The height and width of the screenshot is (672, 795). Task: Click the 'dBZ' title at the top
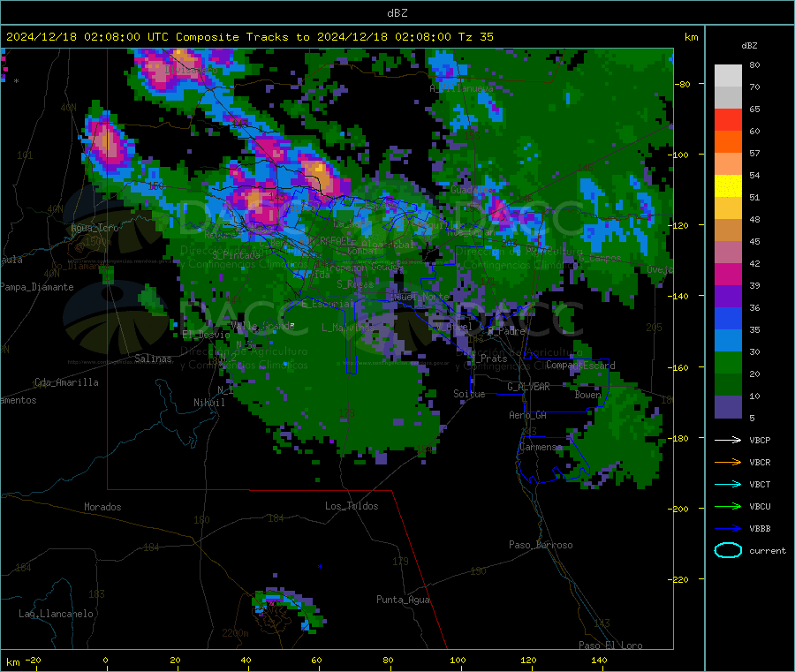397,13
